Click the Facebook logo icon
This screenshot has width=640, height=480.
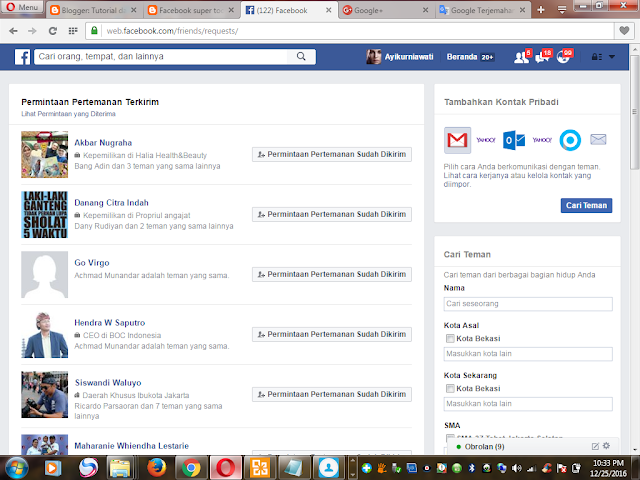click(x=22, y=57)
